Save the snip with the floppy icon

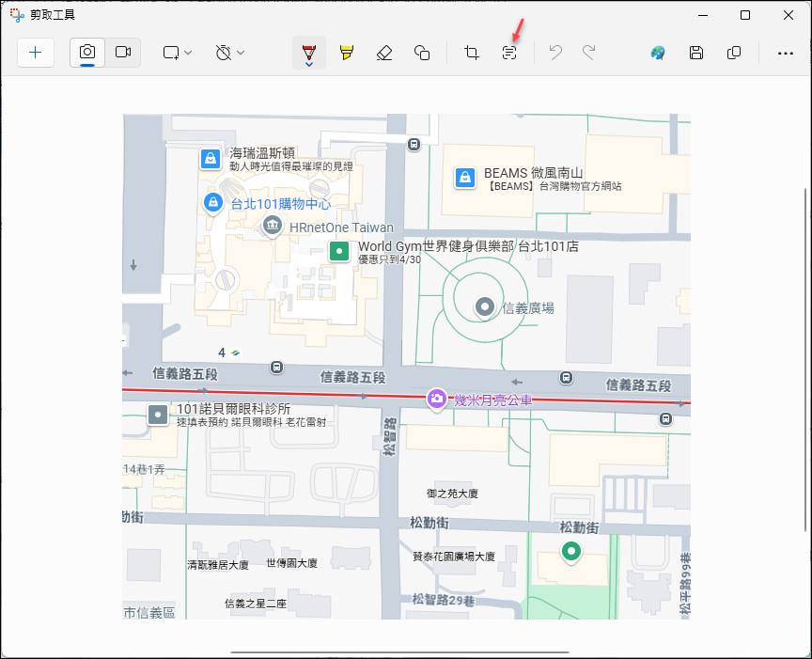tap(696, 53)
